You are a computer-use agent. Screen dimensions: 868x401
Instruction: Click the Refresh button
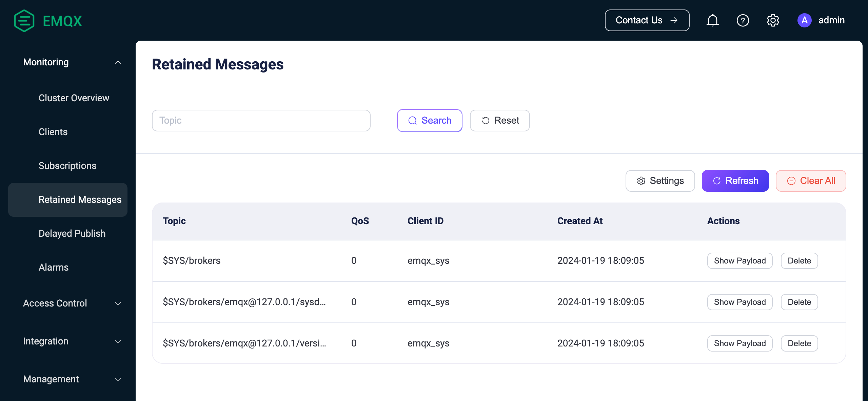(x=735, y=181)
